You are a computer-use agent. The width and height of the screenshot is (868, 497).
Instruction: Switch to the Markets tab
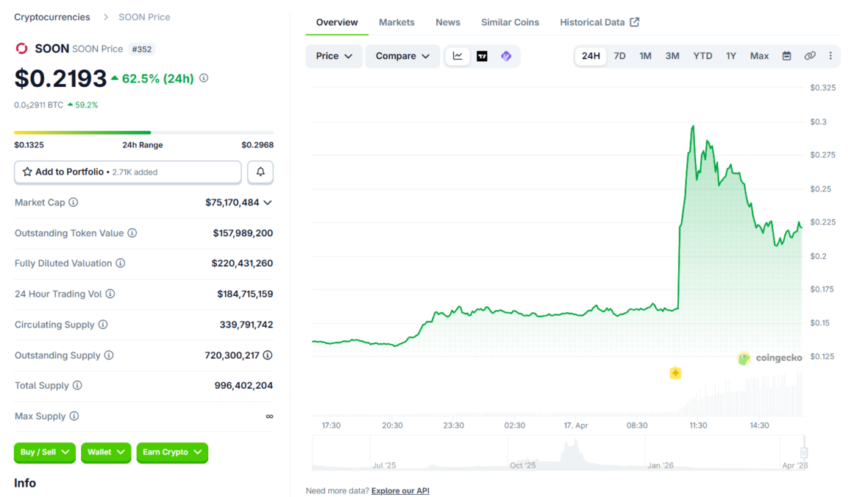click(396, 22)
